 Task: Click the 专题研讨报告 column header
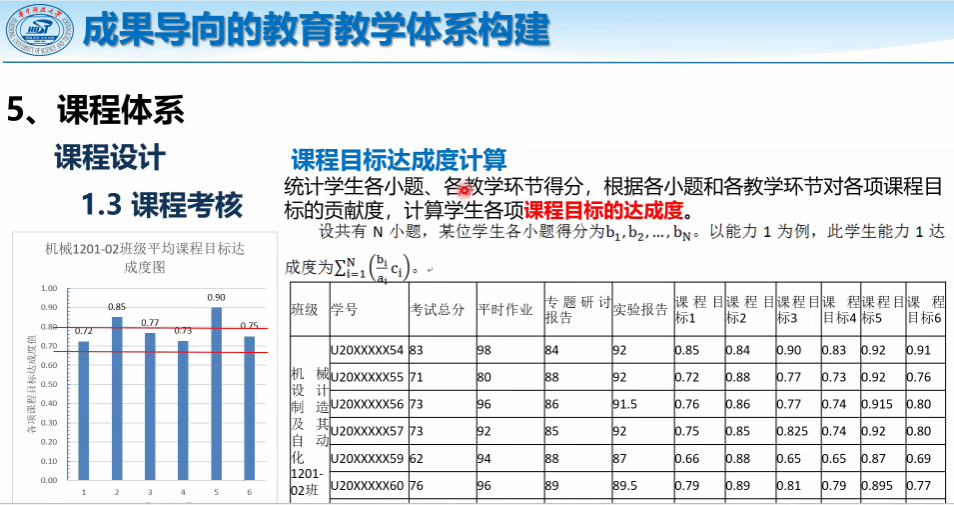575,310
